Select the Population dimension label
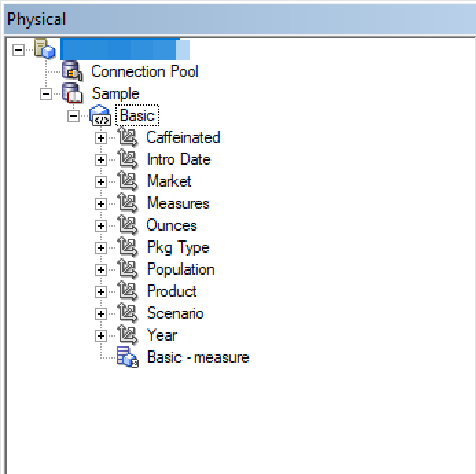Viewport: 476px width, 474px height. (x=181, y=269)
